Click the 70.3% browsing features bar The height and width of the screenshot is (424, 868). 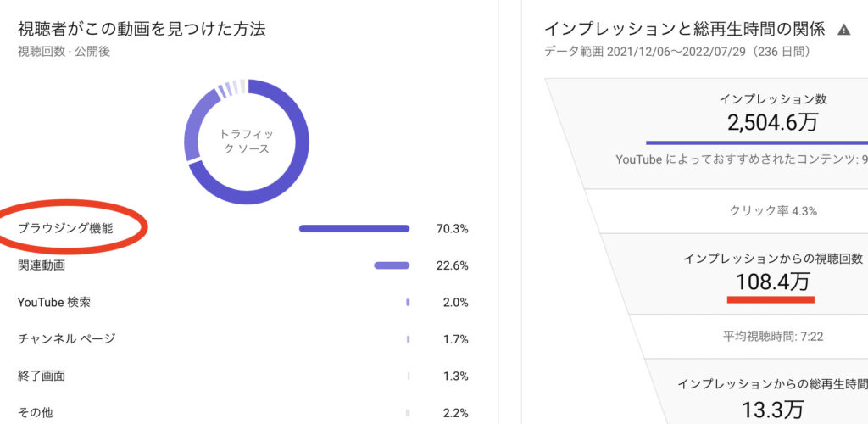(x=354, y=229)
